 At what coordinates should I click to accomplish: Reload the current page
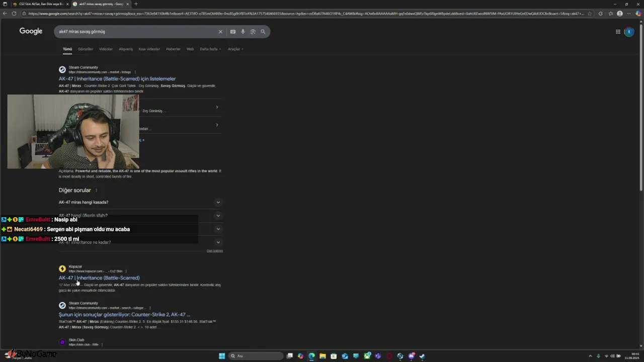14,14
